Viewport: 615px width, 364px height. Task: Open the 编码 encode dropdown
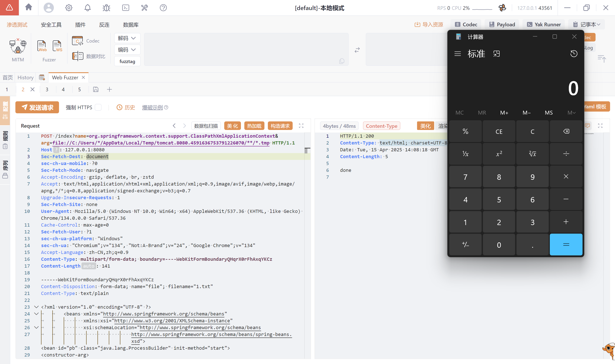coord(127,50)
